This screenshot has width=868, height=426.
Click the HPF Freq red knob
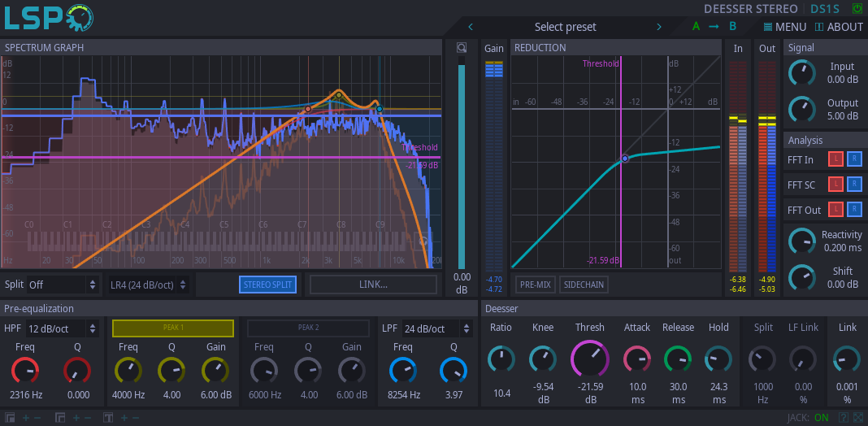click(25, 371)
